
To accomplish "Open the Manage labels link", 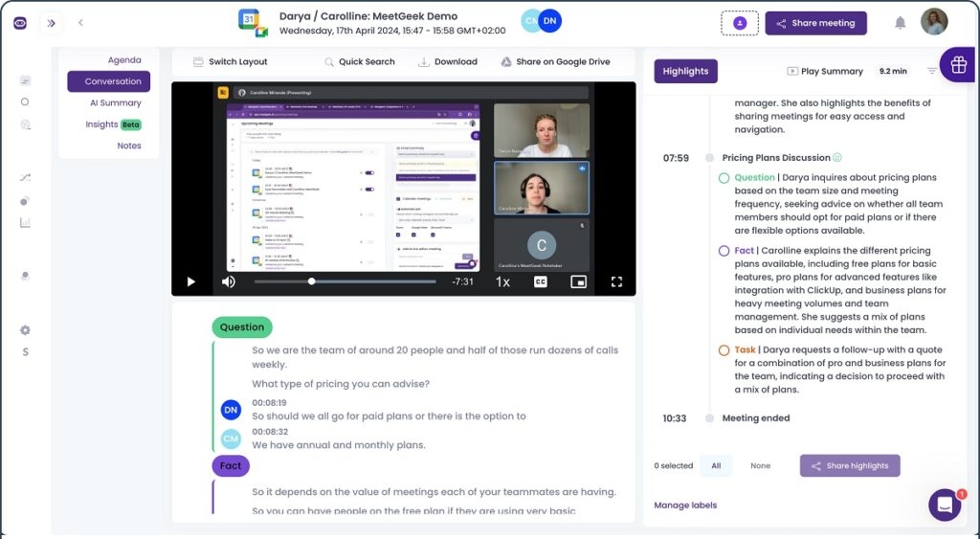I will click(685, 505).
